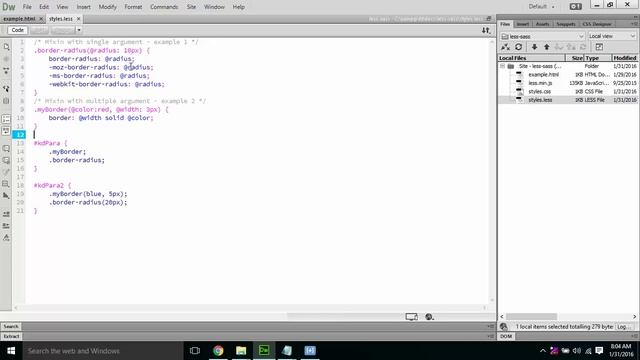This screenshot has width=640, height=360.
Task: Click the Remove Comment icon in the coding toolbar
Action: pyautogui.click(x=6, y=160)
